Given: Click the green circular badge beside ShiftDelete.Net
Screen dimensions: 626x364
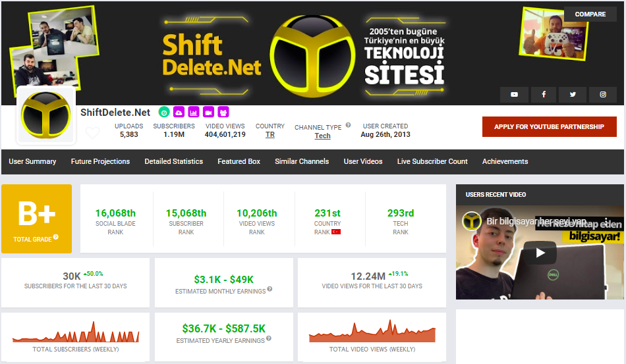Looking at the screenshot, I should pos(165,112).
